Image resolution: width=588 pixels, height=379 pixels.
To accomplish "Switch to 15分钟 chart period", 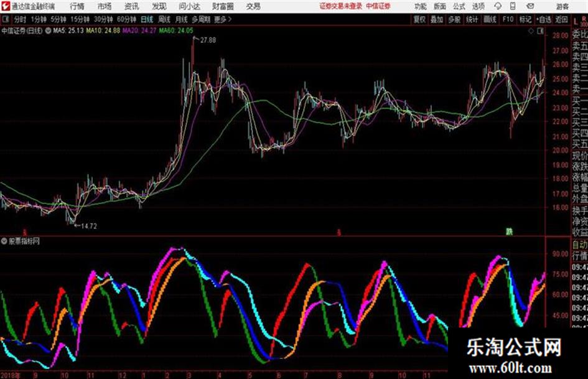I will tap(80, 19).
